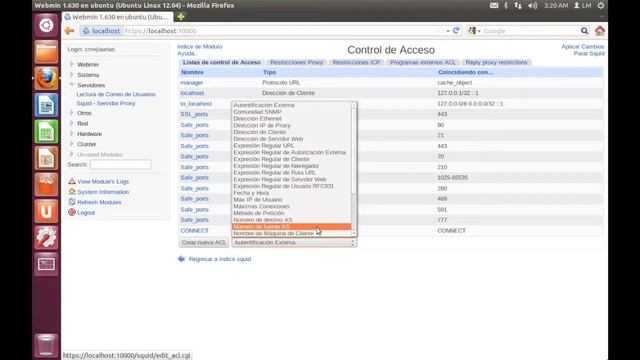The image size is (640, 360).
Task: Open network indicator menu
Action: point(518,5)
